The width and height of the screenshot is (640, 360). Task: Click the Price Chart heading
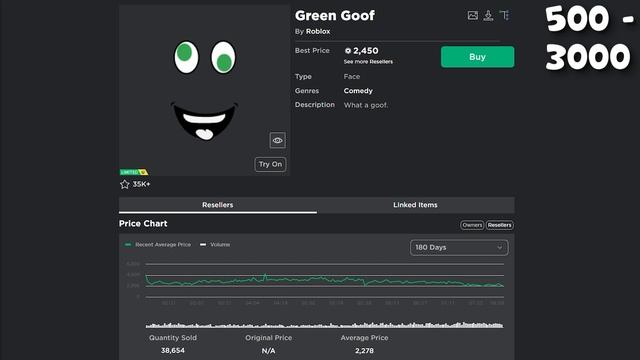(143, 224)
